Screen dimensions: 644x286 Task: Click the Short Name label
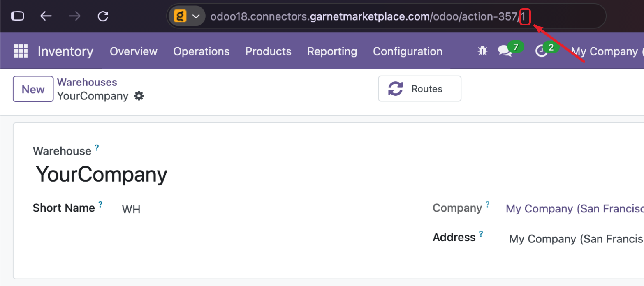click(x=64, y=208)
